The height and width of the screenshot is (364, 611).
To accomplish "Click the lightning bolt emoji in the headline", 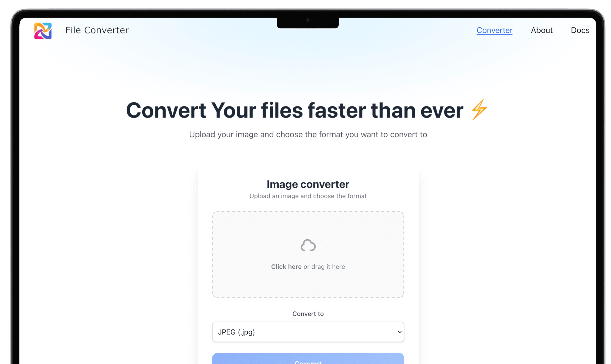I will tap(479, 109).
